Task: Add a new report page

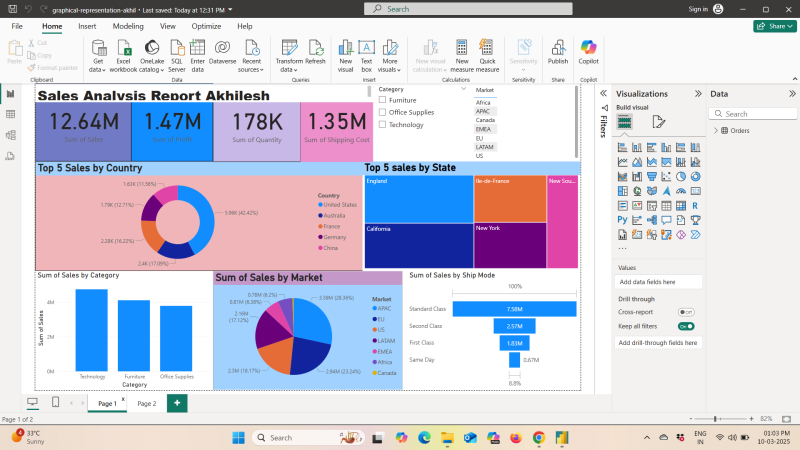Action: click(177, 403)
